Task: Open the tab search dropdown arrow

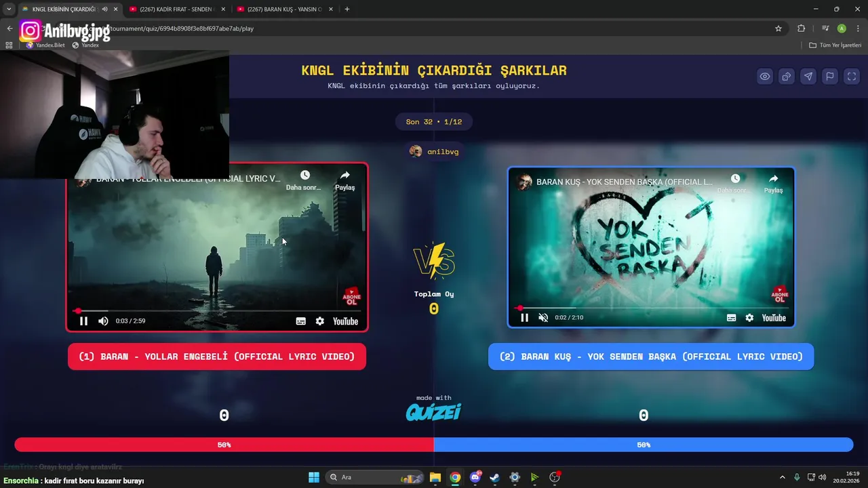Action: (9, 9)
